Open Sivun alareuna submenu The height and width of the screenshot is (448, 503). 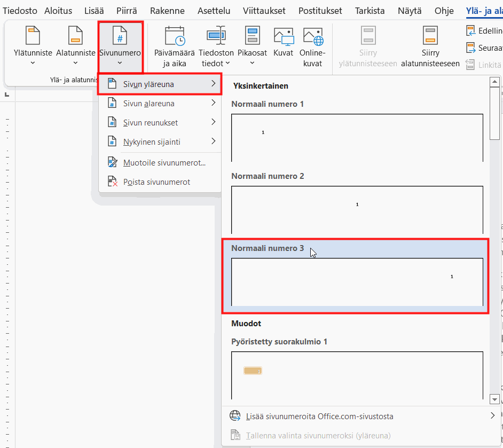160,103
